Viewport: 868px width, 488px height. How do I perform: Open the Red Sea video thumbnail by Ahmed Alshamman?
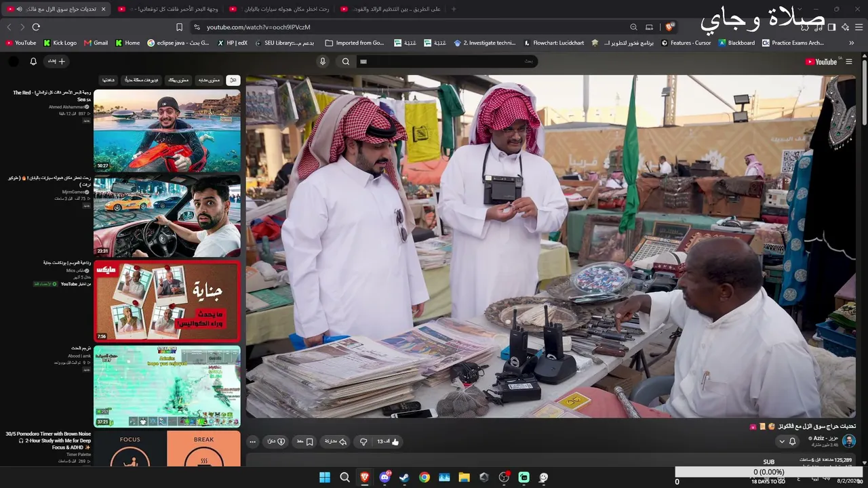pyautogui.click(x=167, y=131)
